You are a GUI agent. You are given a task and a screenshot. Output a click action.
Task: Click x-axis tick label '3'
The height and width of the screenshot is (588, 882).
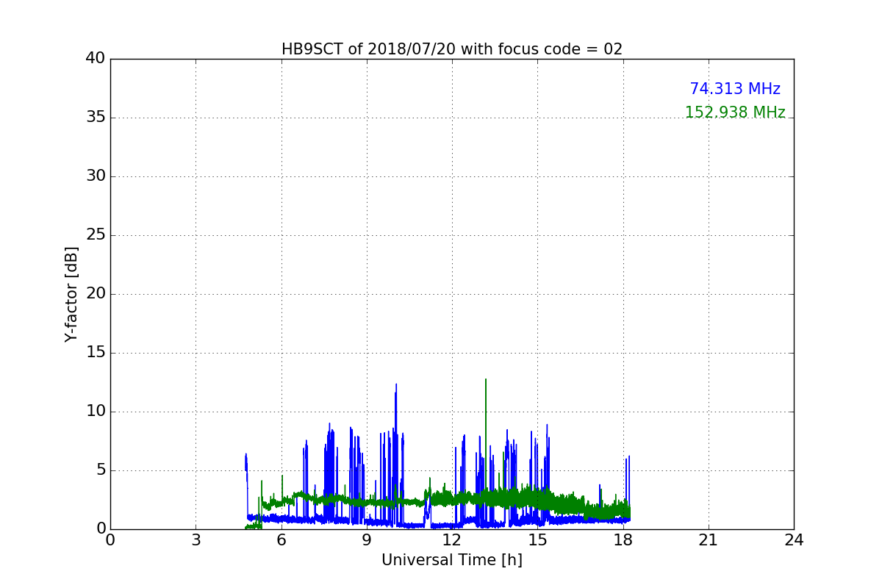(196, 540)
